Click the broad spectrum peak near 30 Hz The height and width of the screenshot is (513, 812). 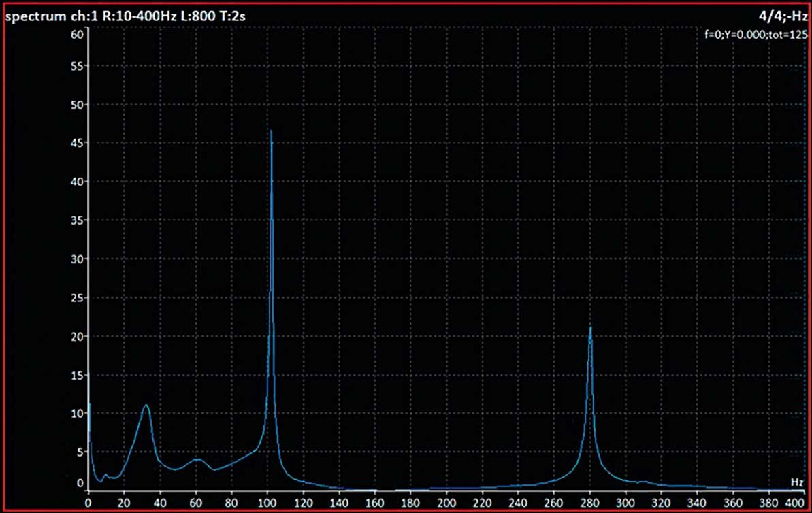click(146, 406)
